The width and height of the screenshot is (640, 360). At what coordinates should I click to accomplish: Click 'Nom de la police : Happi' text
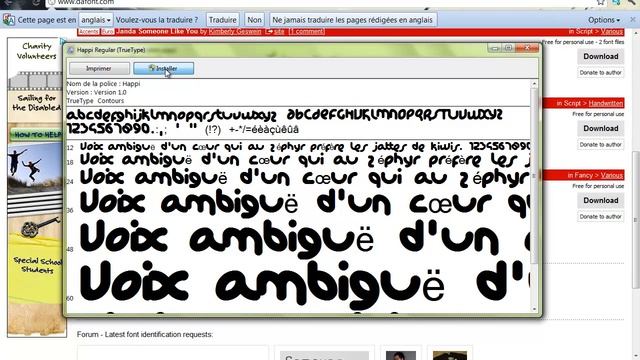103,84
